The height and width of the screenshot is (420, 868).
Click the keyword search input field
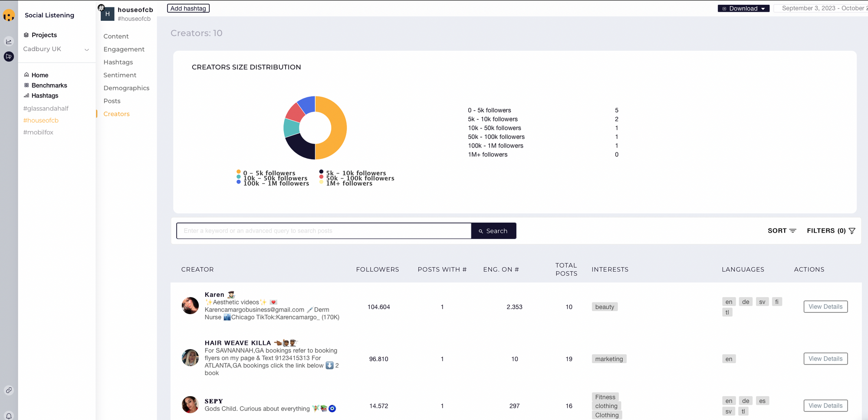coord(324,231)
